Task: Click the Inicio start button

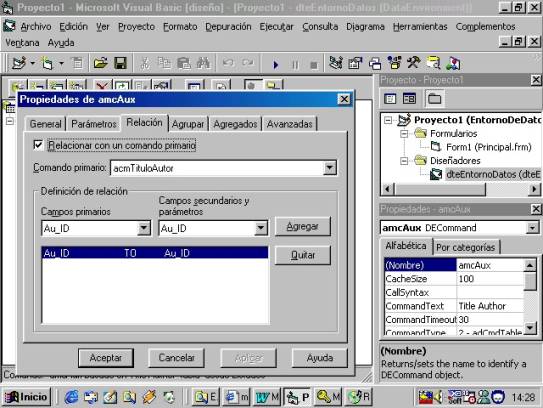Action: pos(26,397)
